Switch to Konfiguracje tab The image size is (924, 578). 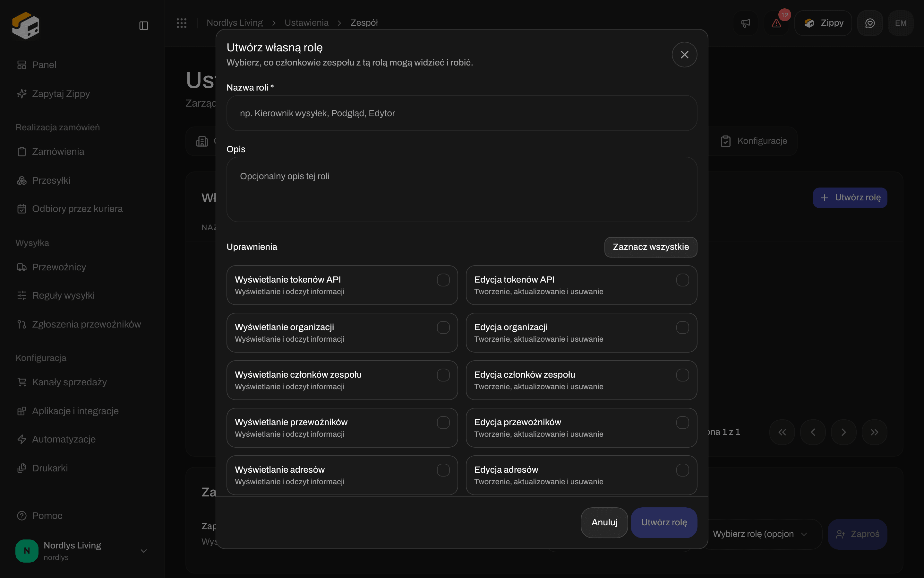[754, 141]
